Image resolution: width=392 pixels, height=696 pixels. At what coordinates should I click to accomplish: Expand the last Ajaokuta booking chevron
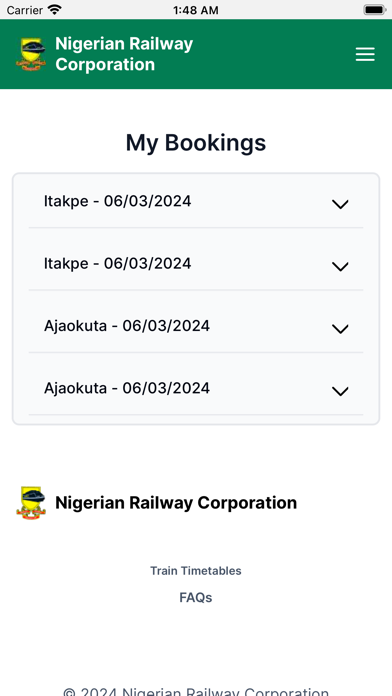click(340, 391)
